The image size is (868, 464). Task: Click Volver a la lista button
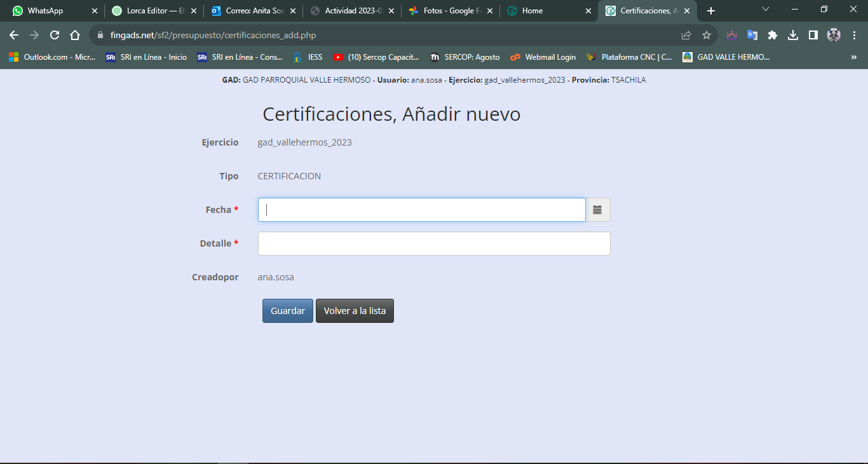(x=355, y=311)
